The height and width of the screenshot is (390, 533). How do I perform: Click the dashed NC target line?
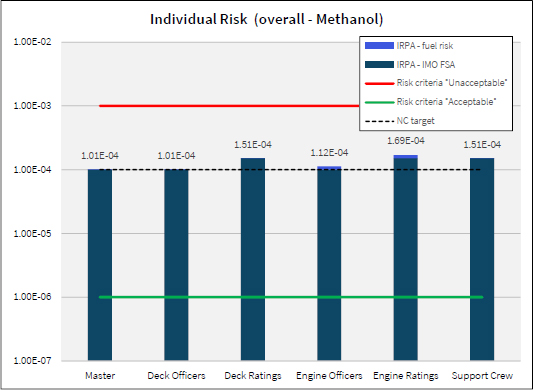(x=291, y=169)
